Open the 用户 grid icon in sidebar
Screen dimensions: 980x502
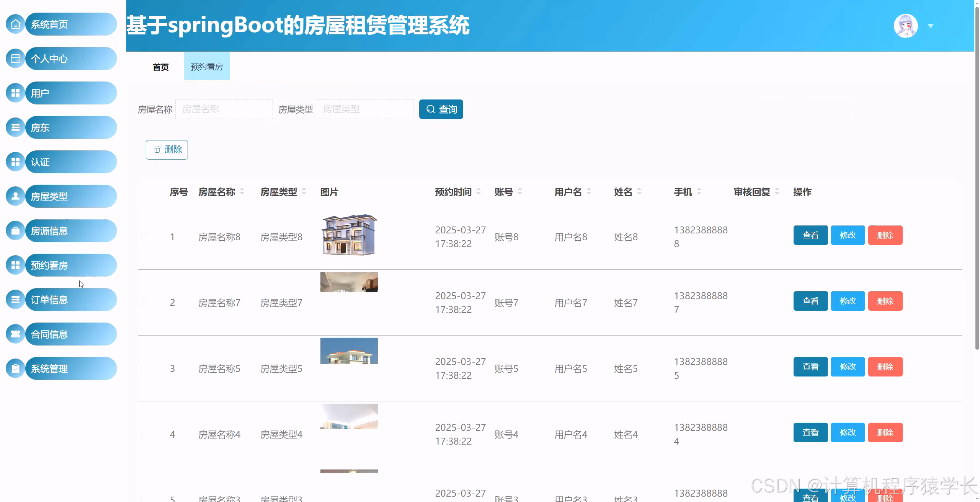[x=15, y=93]
